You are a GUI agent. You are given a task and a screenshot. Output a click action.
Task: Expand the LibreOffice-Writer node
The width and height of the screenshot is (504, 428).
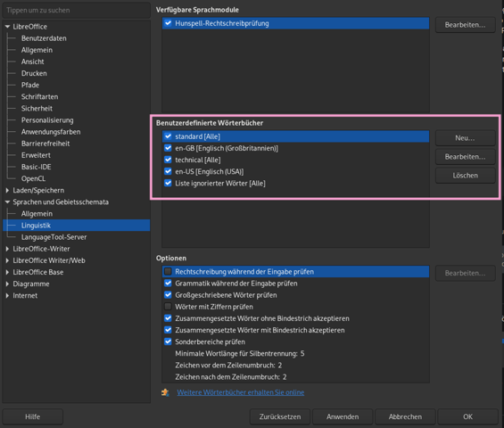[7, 249]
